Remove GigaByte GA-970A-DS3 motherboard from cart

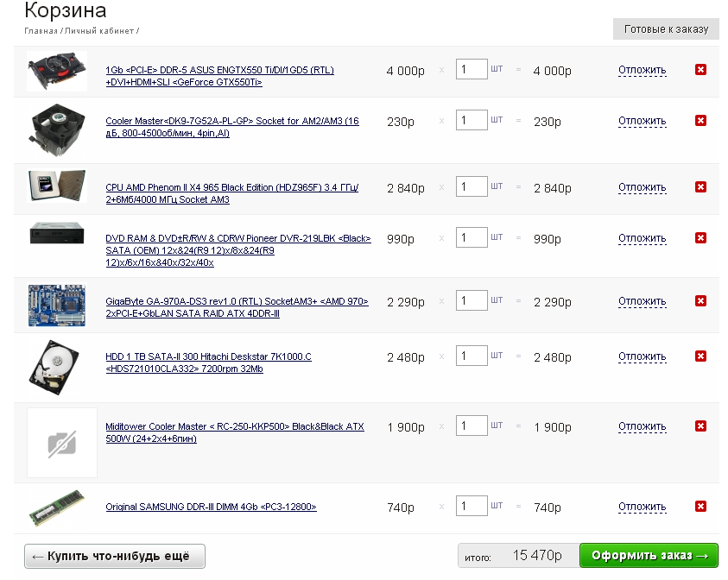(x=700, y=301)
